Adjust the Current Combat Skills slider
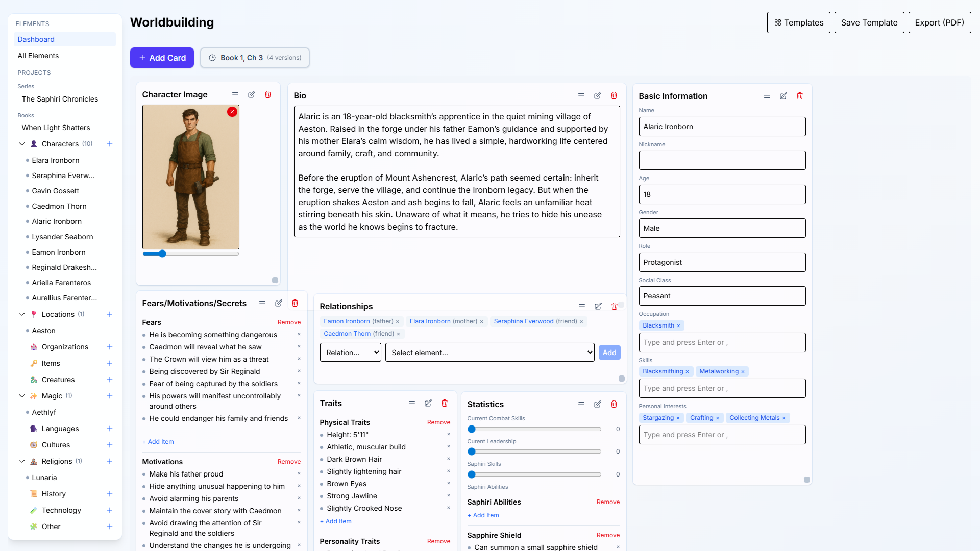 pyautogui.click(x=472, y=430)
